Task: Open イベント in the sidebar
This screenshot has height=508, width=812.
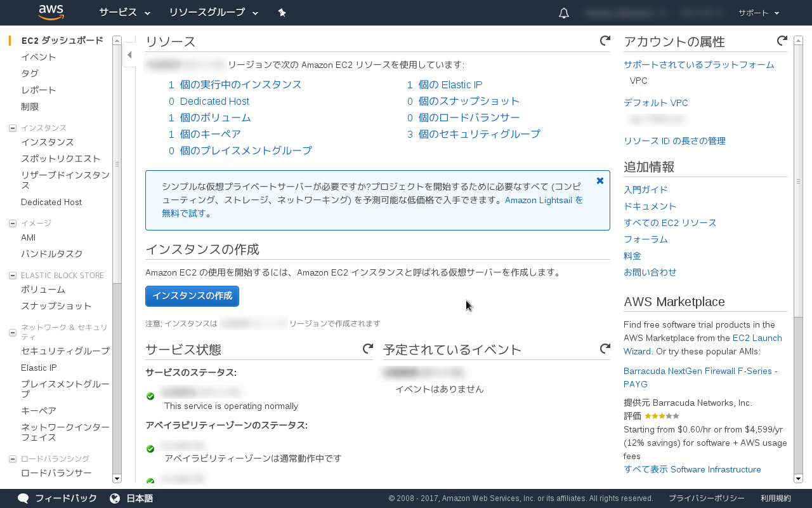Action: click(x=39, y=57)
